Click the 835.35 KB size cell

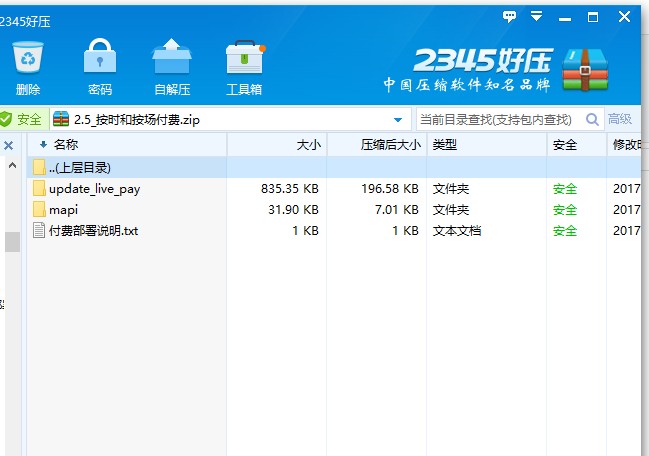290,189
